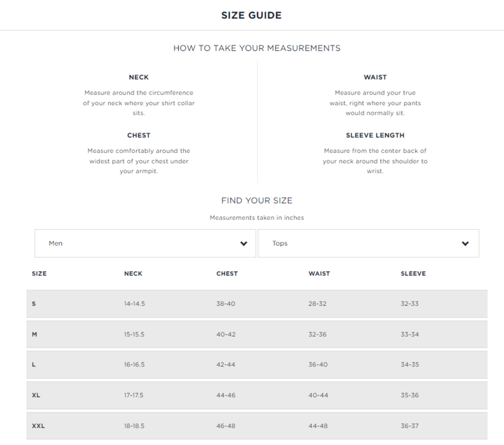
Task: Select the L size row
Action: click(257, 364)
